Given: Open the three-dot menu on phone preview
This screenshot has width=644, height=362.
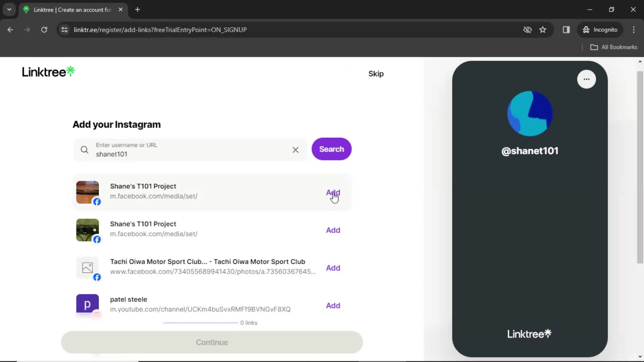Looking at the screenshot, I should (586, 79).
